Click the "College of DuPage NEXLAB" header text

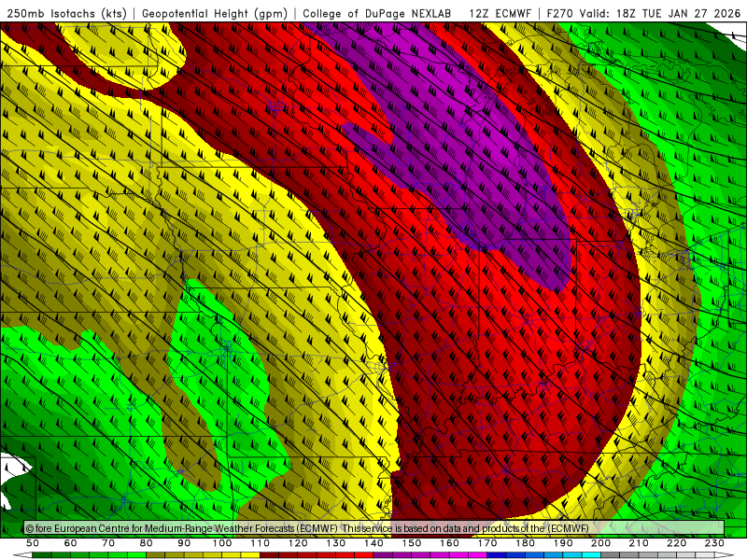coord(377,13)
